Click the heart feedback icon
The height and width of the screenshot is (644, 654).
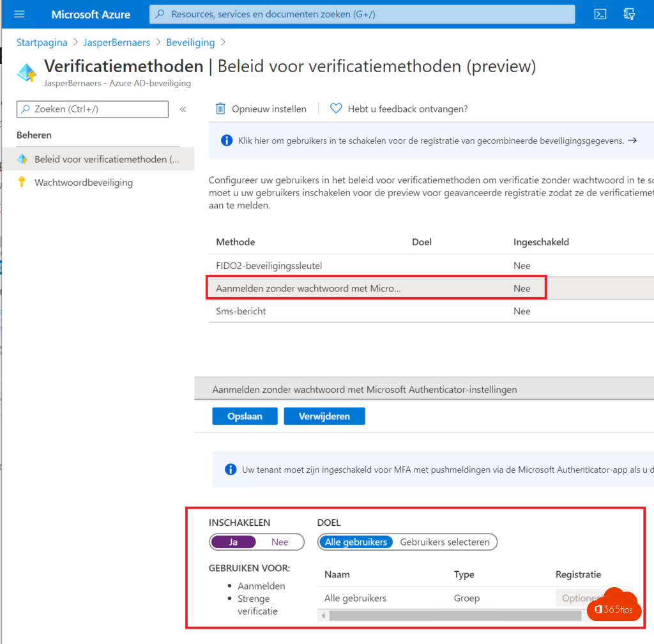coord(336,109)
